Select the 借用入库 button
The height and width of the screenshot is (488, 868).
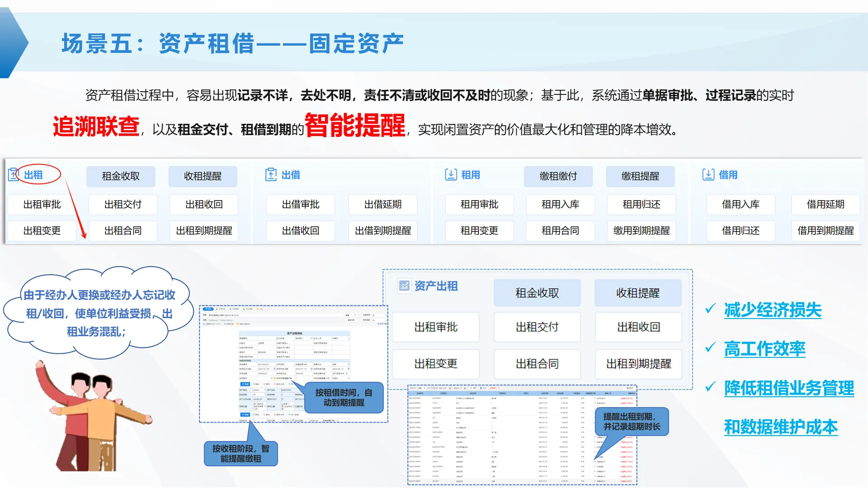(x=741, y=205)
